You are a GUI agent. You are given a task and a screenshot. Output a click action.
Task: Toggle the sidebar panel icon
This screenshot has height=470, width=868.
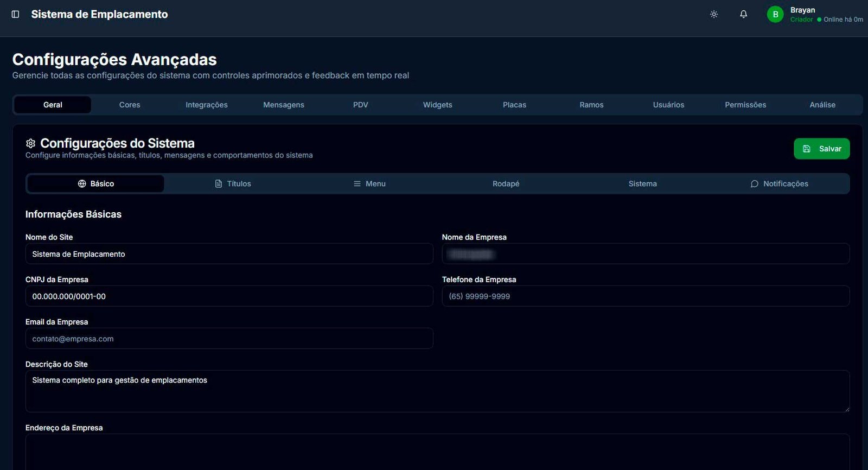click(x=15, y=14)
